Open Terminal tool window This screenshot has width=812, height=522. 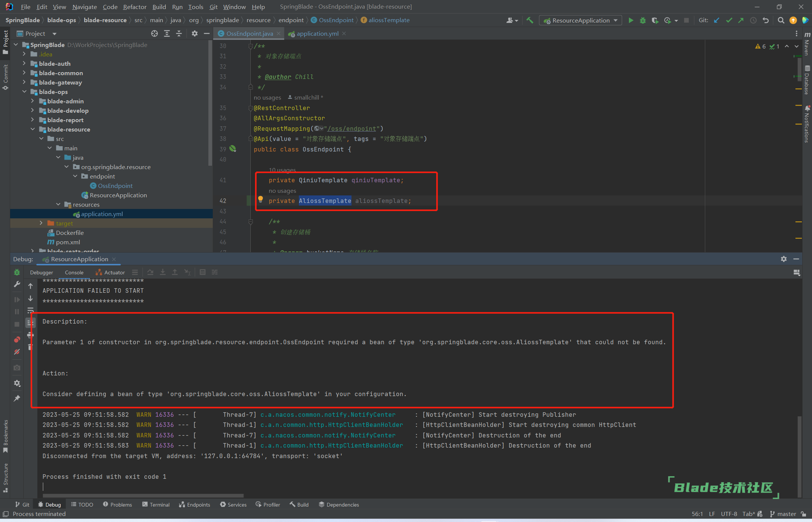pyautogui.click(x=156, y=504)
